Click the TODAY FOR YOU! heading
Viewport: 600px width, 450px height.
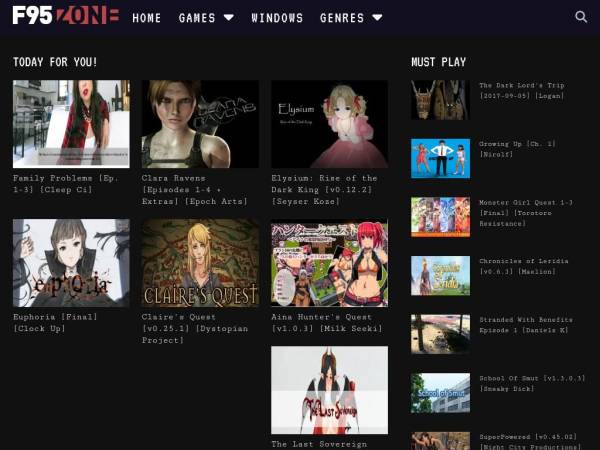coord(55,62)
